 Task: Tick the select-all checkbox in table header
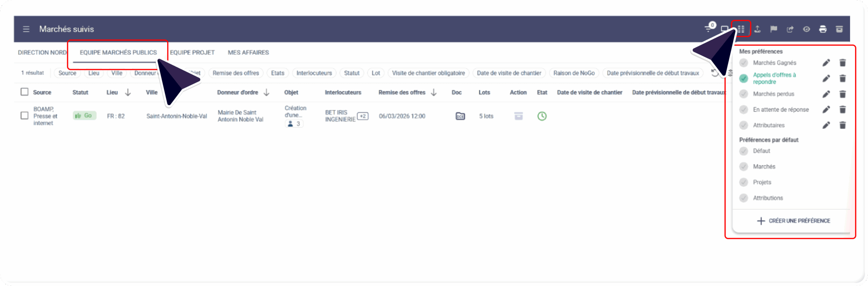24,92
